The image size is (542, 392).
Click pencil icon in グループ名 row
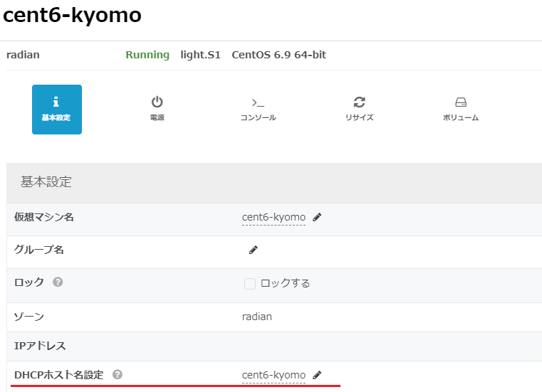[253, 250]
